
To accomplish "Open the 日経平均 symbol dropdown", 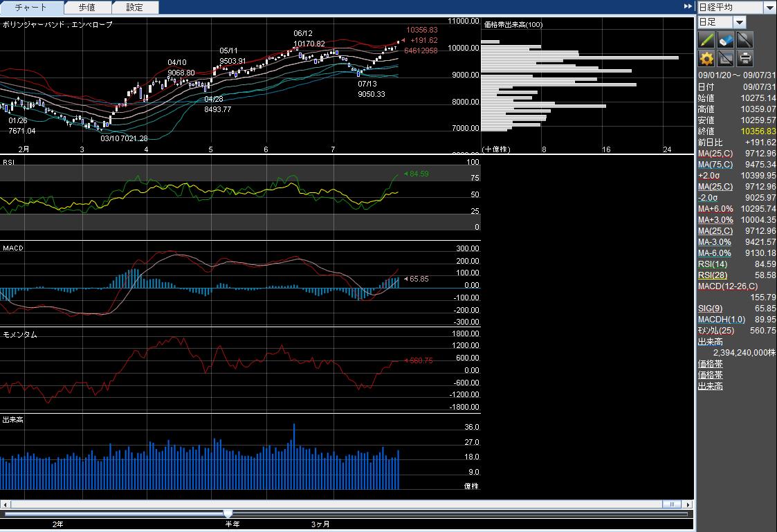I will click(x=769, y=8).
